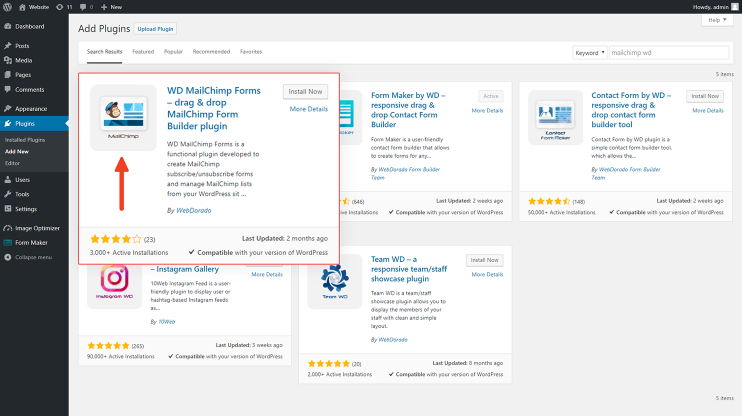Open the comments bubble in admin bar
Screen dimensions: 742x416
tap(86, 7)
